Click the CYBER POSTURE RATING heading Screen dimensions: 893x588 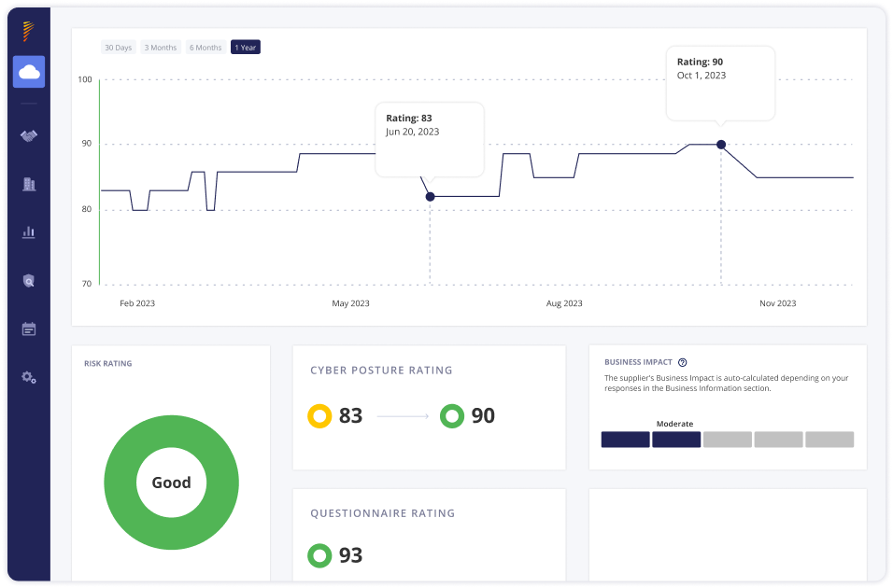point(381,371)
